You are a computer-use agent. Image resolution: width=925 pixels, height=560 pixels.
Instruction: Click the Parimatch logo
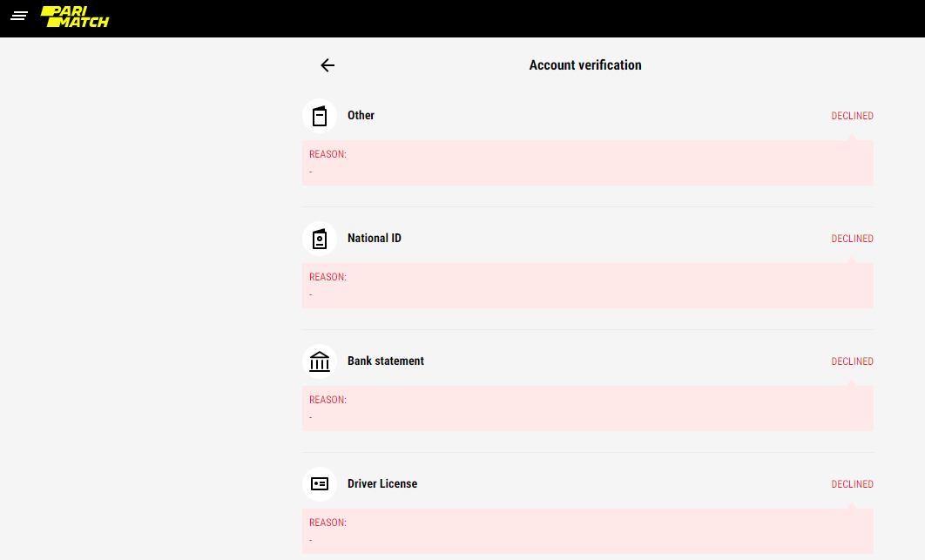coord(75,17)
